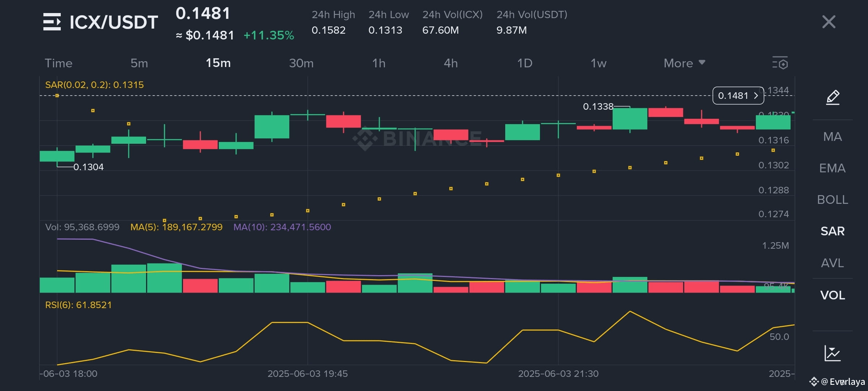
Task: Enable the BOLL indicator
Action: tap(832, 199)
